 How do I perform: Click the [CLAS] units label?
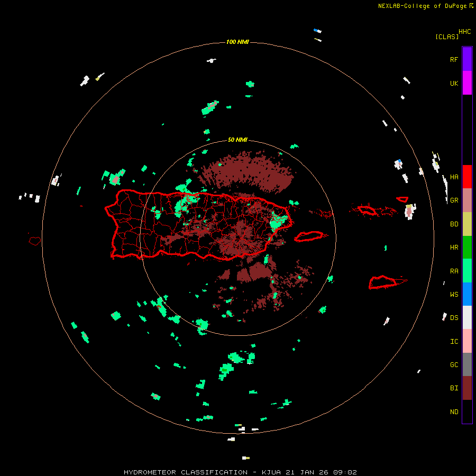pyautogui.click(x=447, y=36)
